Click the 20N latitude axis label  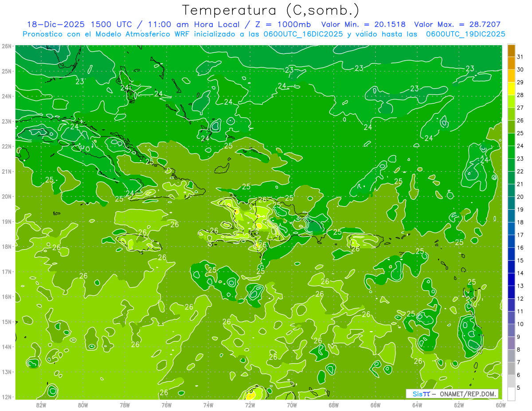[6, 196]
